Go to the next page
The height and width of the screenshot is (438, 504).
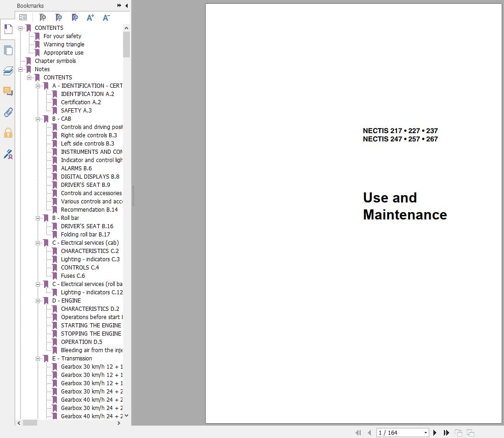point(435,432)
